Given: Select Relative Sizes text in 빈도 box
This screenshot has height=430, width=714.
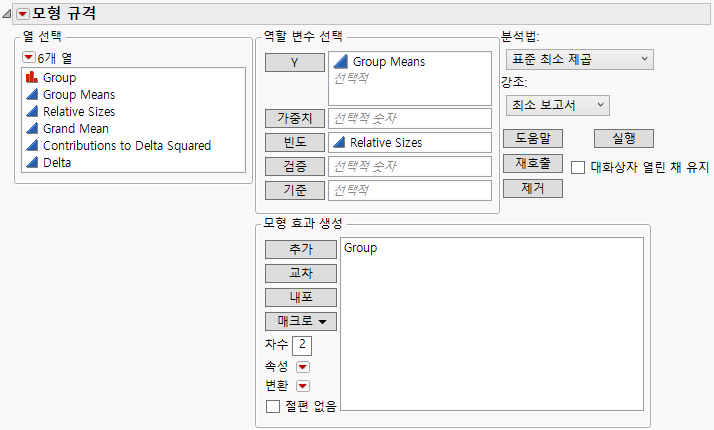Looking at the screenshot, I should click(386, 143).
